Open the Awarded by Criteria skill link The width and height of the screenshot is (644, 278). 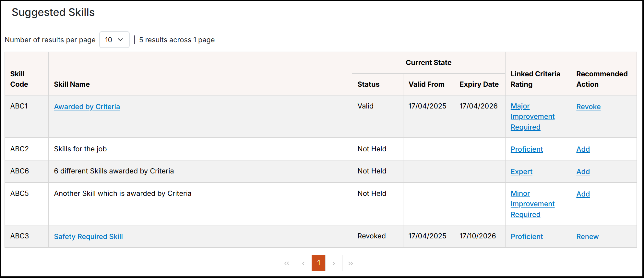(87, 107)
